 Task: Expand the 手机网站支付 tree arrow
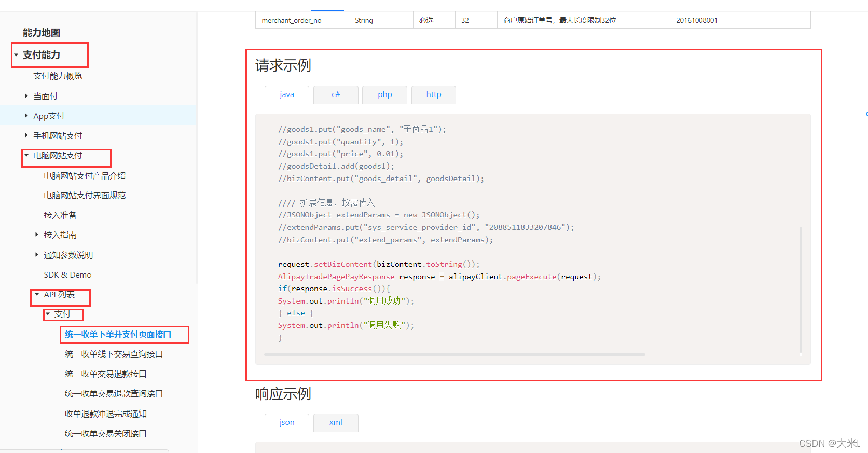(x=26, y=135)
